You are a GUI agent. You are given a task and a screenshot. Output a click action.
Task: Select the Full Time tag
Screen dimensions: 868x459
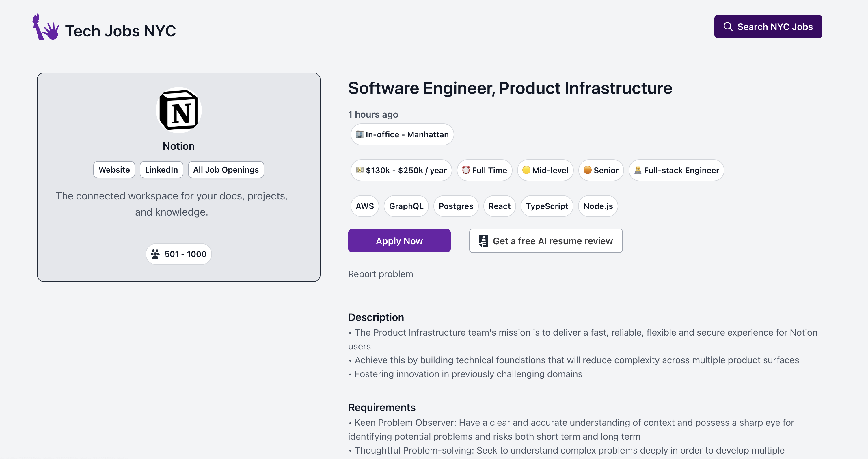pyautogui.click(x=485, y=170)
